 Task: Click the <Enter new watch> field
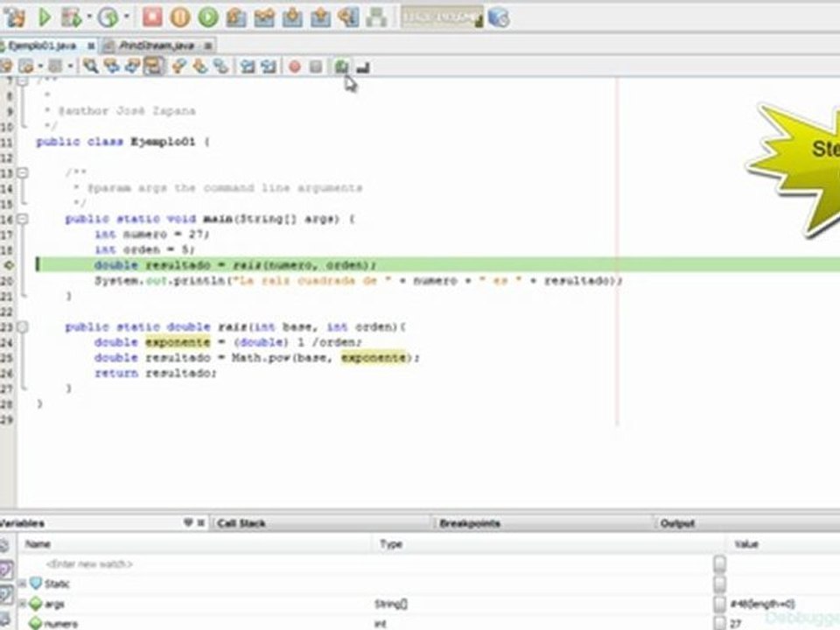pos(89,564)
